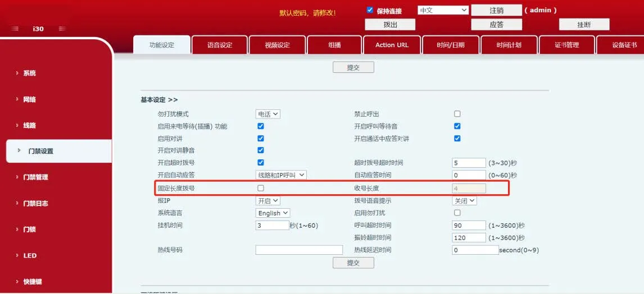Image resolution: width=644 pixels, height=294 pixels.
Task: Toggle the 保持连接 checkbox
Action: pos(370,10)
